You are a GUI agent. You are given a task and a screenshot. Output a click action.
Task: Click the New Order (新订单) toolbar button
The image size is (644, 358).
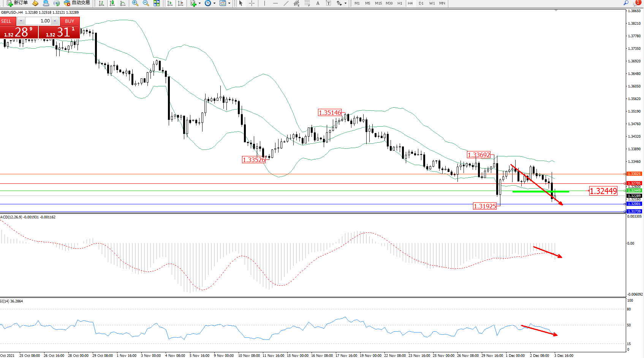point(17,3)
